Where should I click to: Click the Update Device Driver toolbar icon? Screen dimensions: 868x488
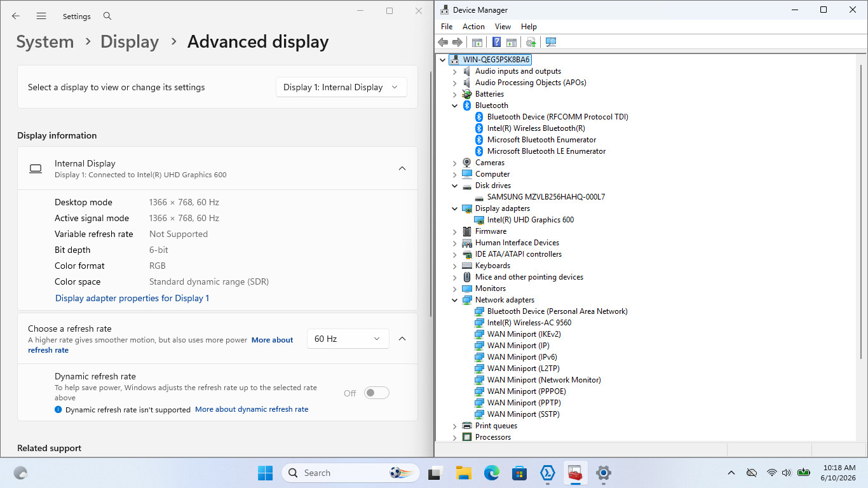(x=531, y=42)
